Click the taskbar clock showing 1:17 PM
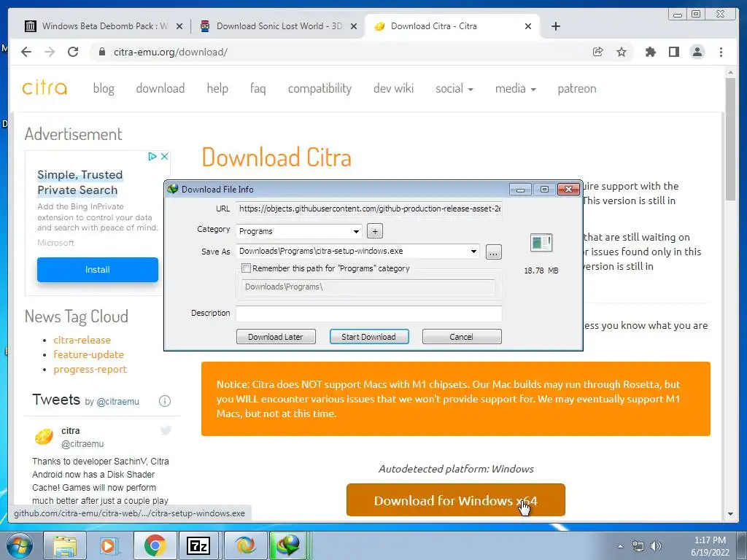747x560 pixels. (x=710, y=546)
